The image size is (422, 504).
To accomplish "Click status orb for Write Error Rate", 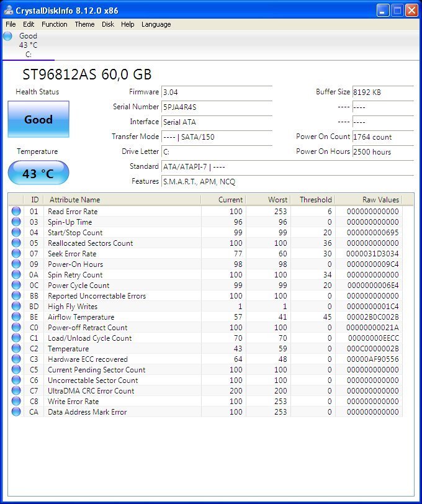I will pos(16,401).
